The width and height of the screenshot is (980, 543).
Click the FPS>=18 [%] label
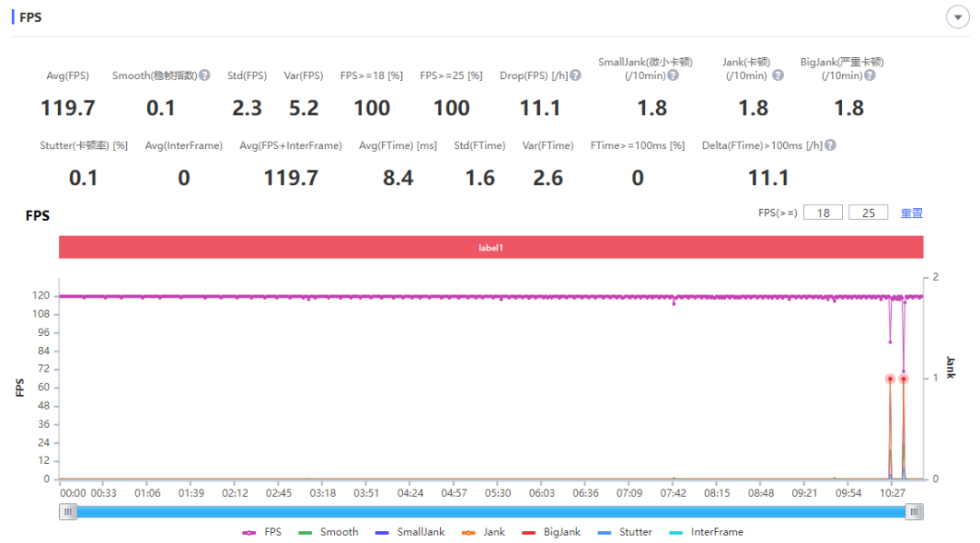click(371, 75)
